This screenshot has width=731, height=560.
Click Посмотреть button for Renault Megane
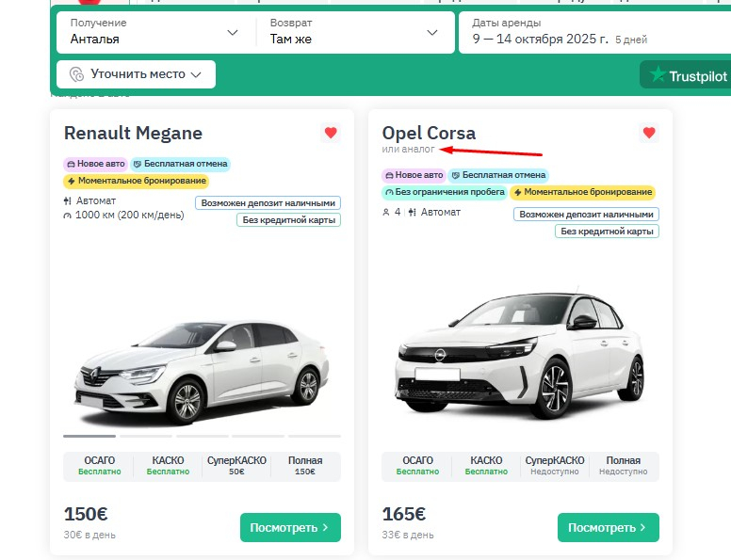pos(290,528)
